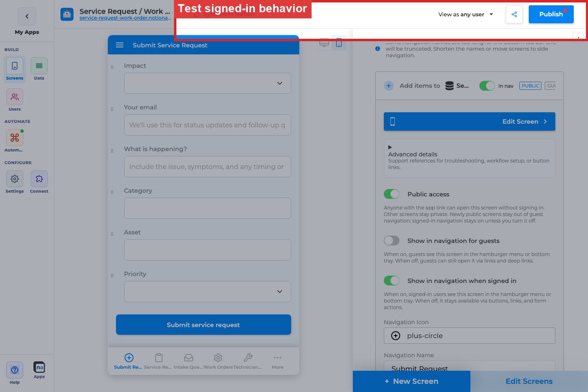Click the Submit service request button
The image size is (588, 392).
[x=203, y=325]
